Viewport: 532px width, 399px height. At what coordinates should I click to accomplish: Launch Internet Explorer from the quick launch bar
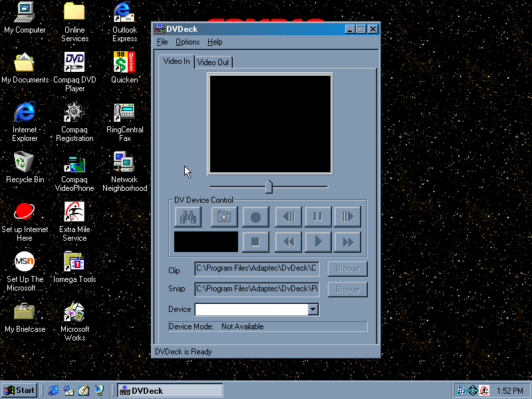pos(53,390)
